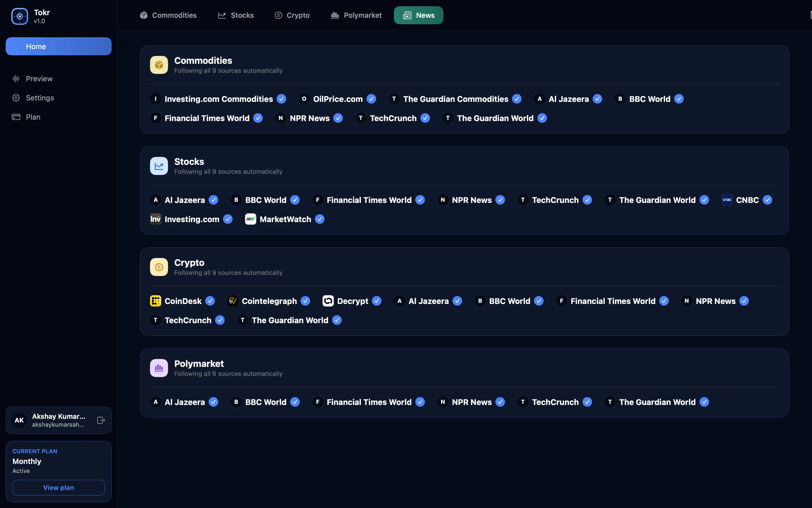The width and height of the screenshot is (812, 508).
Task: Click the CNBC logo in Stocks
Action: (727, 200)
